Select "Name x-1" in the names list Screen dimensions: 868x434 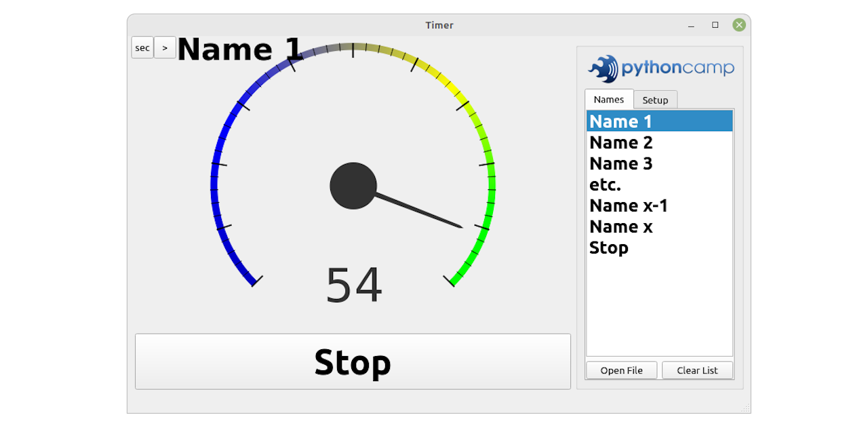point(628,205)
